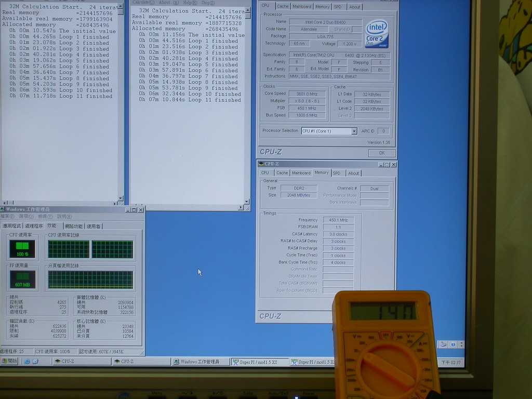Click the CPU-Z icon in the lower window title bar
The height and width of the screenshot is (399, 532).
261,164
